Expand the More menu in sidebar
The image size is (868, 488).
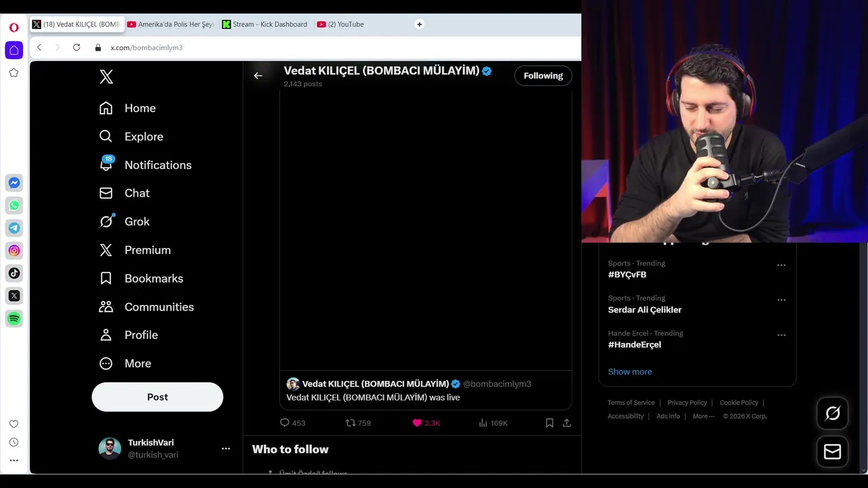tap(125, 363)
